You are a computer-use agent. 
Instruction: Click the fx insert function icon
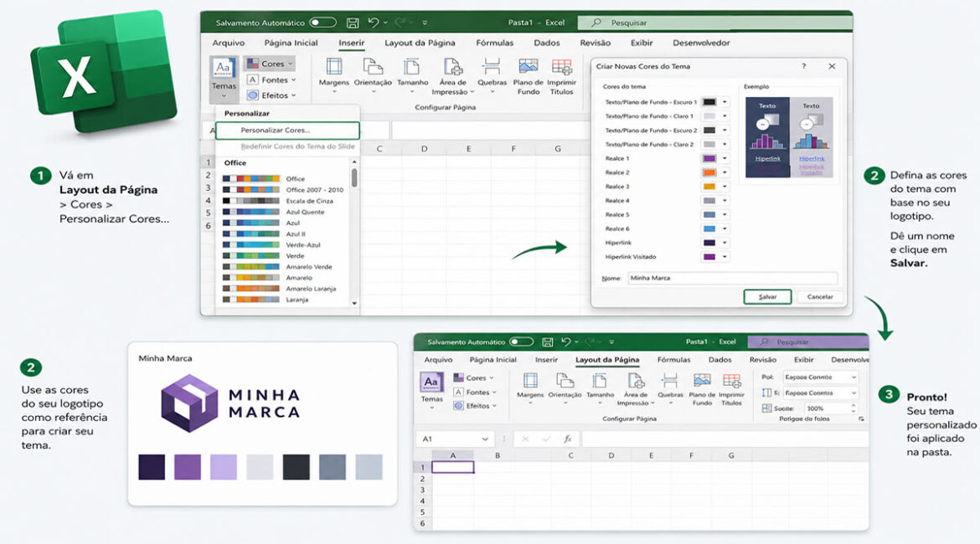tap(568, 439)
